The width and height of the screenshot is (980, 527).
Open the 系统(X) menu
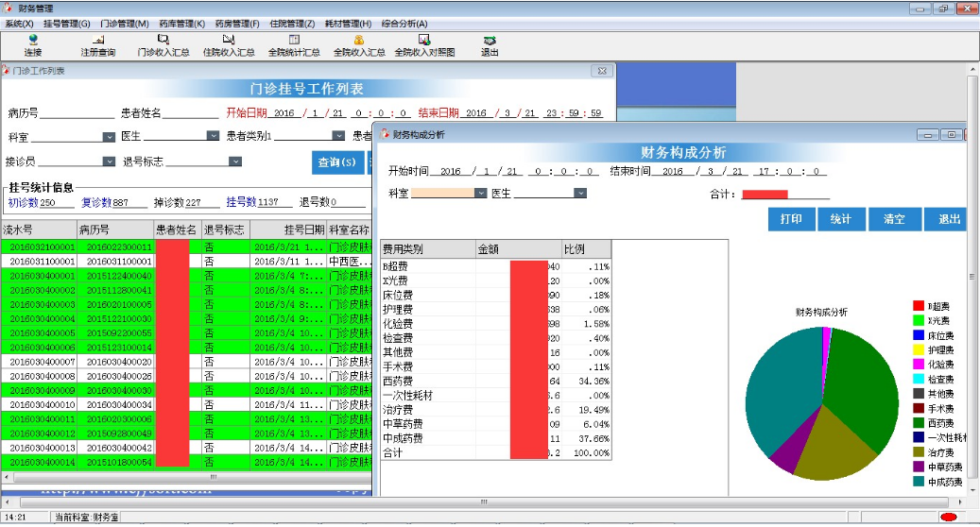[20, 24]
